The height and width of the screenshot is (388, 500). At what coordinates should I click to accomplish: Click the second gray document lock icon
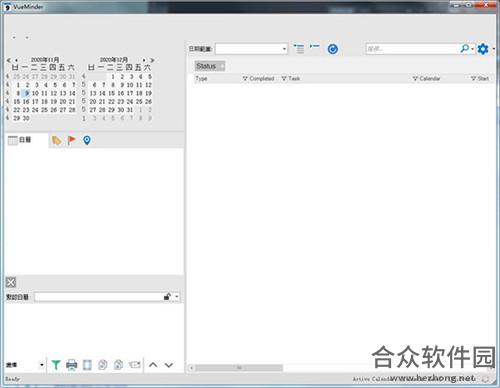pos(118,365)
